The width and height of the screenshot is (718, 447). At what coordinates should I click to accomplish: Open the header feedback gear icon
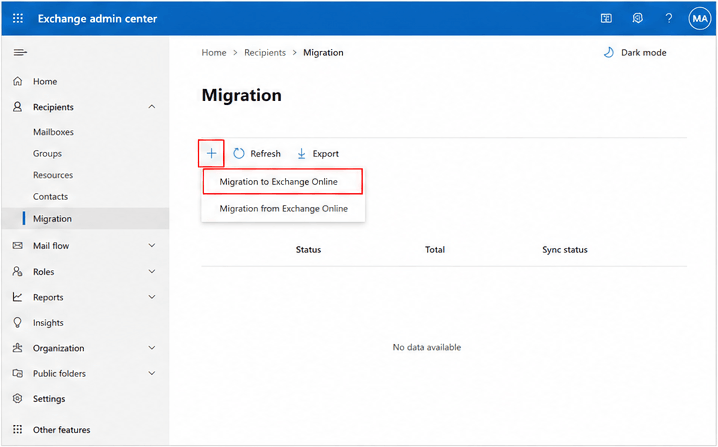[637, 18]
